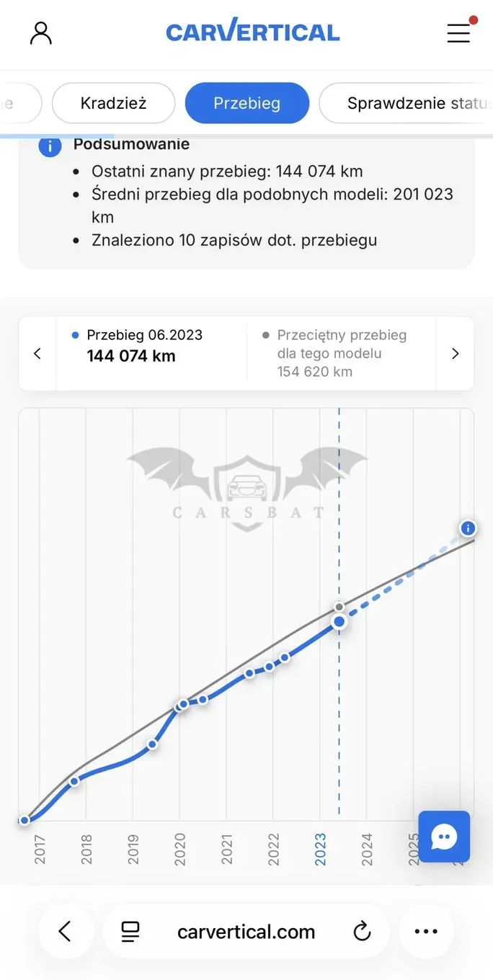Click the carVertical logo
493x980 pixels.
(x=253, y=32)
